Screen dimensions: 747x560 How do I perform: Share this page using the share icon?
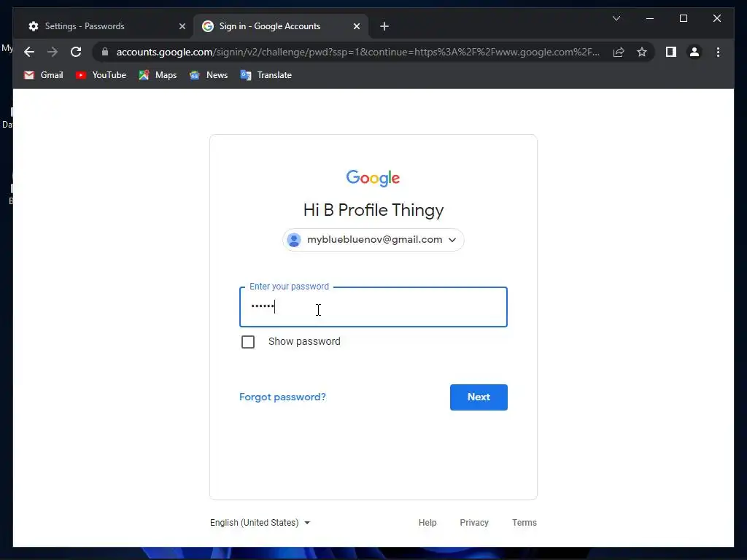click(619, 52)
